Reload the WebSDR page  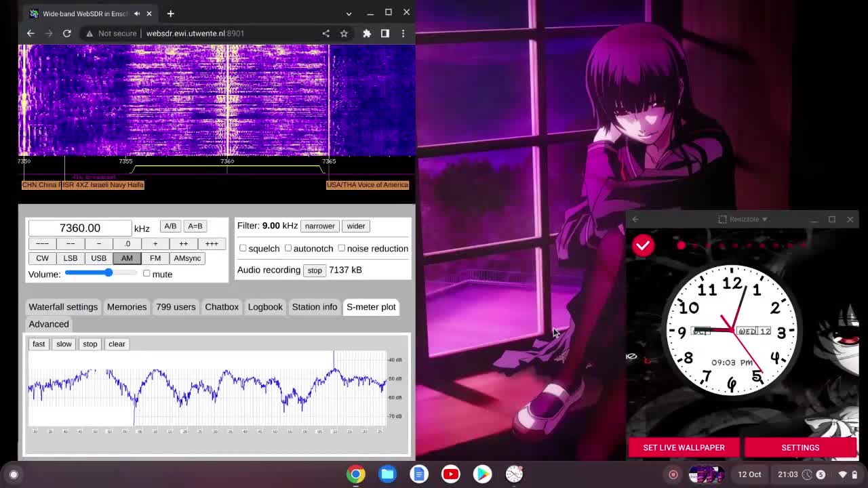[67, 33]
